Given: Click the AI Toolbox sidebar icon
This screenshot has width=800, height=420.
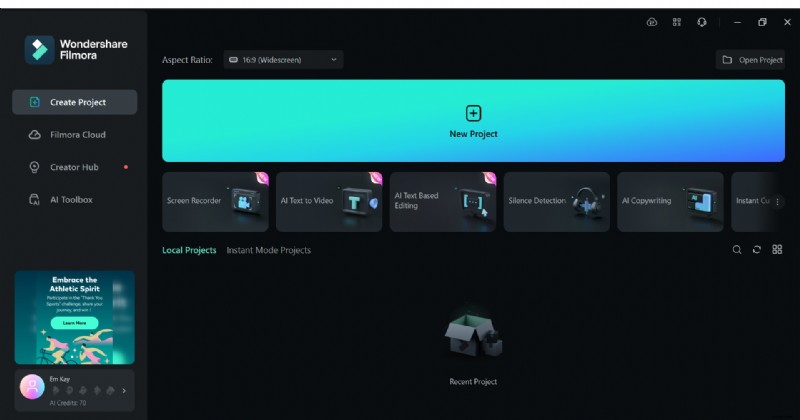Looking at the screenshot, I should click(34, 200).
